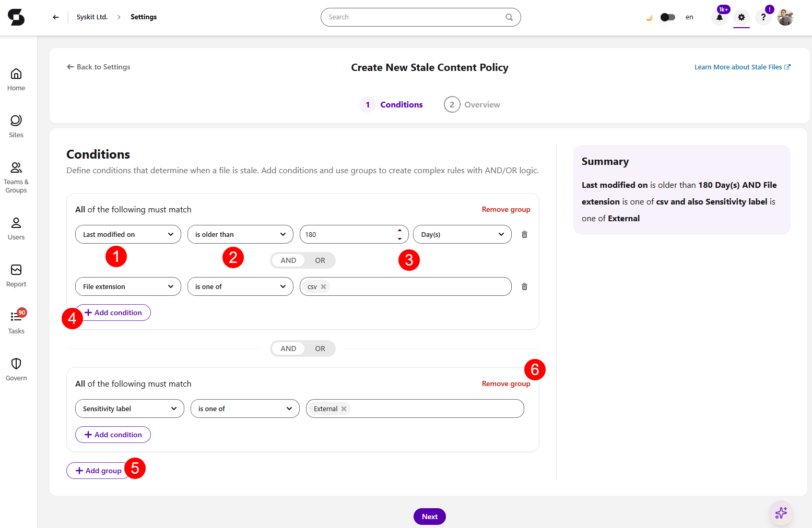Open the Day(s) unit dropdown
Viewport: 812px width, 528px height.
pyautogui.click(x=462, y=234)
